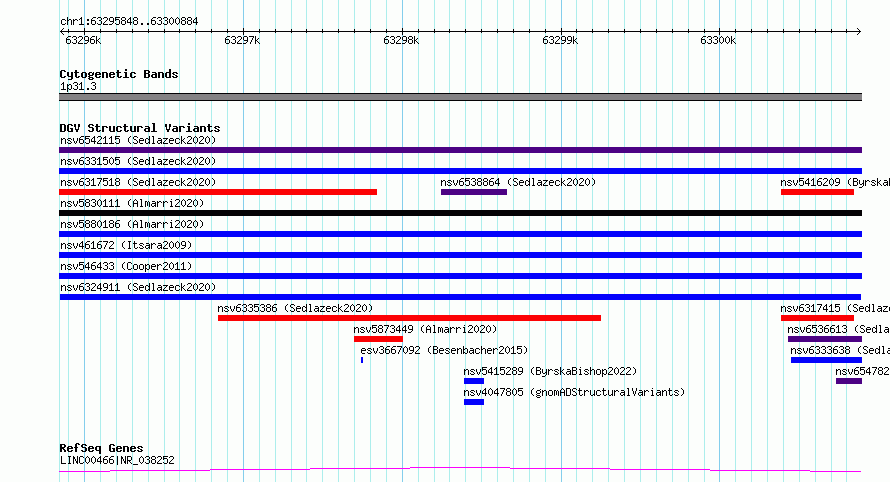Click the nsv6542115 (Sedlazeck2020) label
The image size is (890, 482).
[138, 140]
